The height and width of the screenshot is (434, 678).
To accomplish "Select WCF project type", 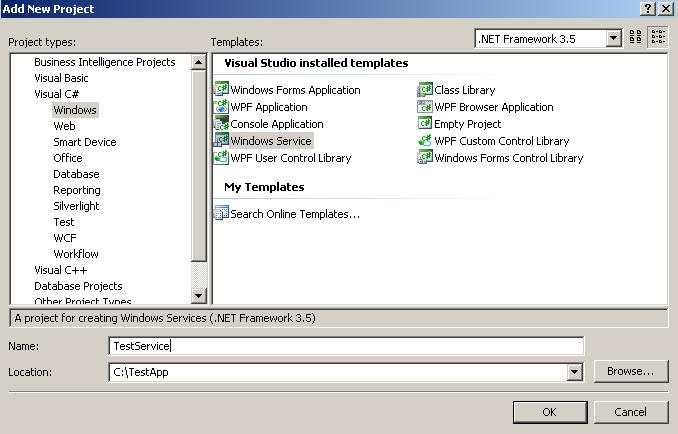I will (x=65, y=238).
